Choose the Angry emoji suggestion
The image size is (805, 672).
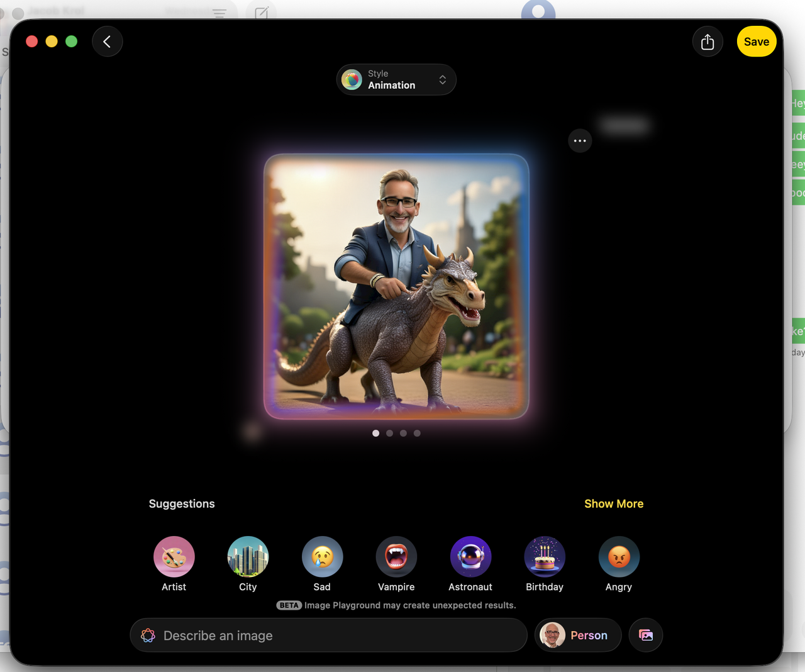click(619, 556)
